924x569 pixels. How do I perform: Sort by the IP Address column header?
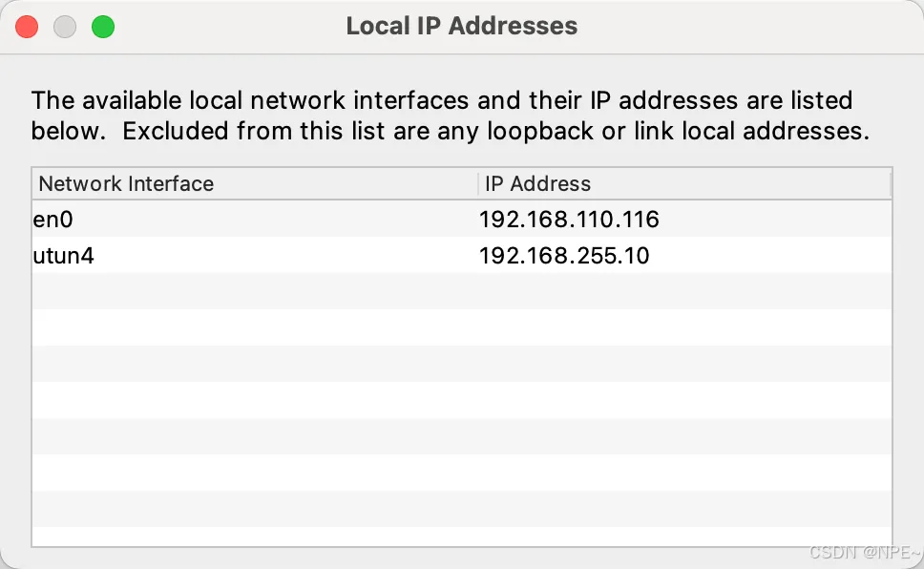coord(537,183)
